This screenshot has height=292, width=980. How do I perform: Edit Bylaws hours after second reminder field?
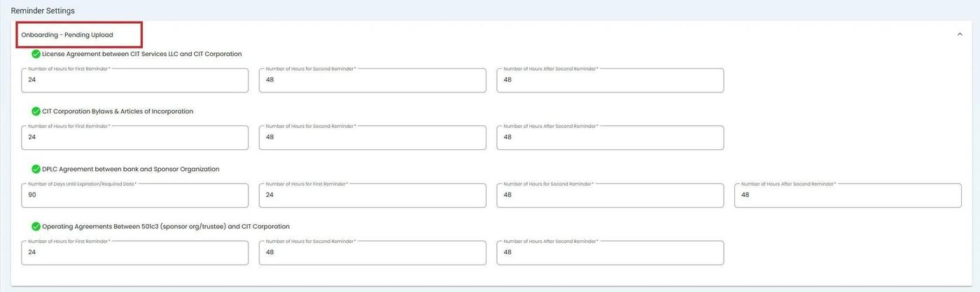[x=610, y=138]
